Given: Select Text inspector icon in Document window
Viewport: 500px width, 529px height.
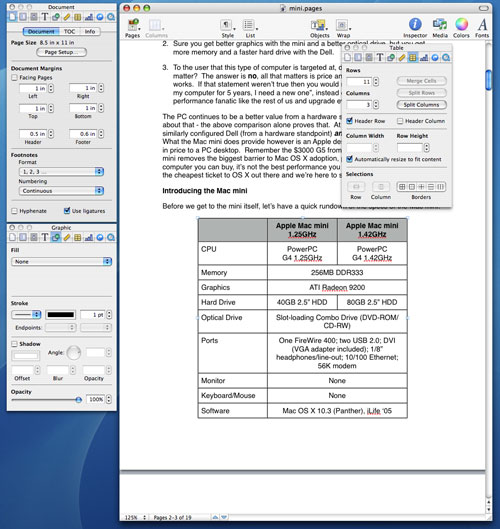Looking at the screenshot, I should click(45, 17).
